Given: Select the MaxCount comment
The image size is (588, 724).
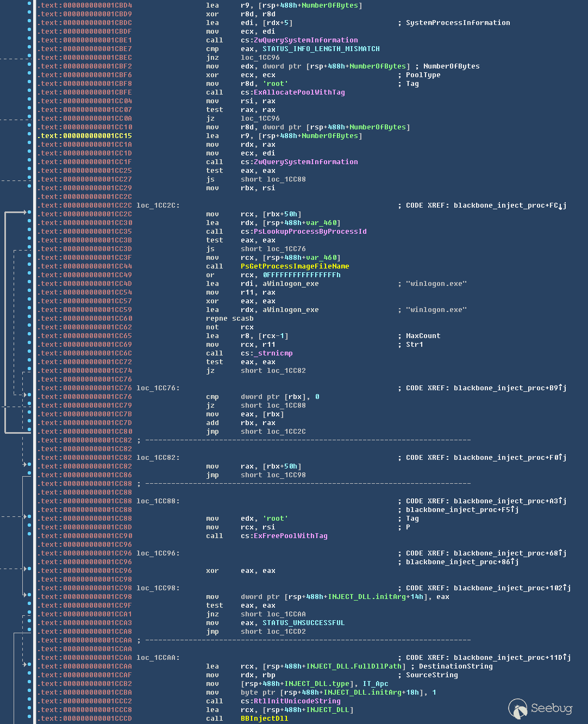Looking at the screenshot, I should [423, 336].
